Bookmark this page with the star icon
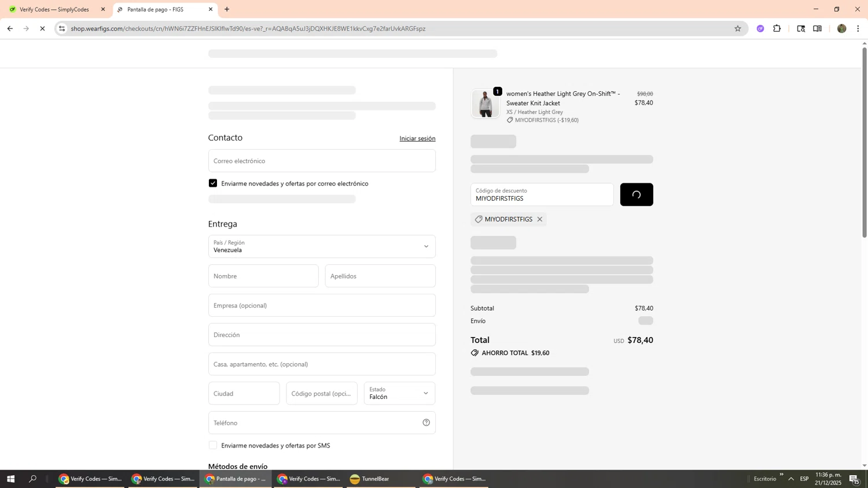Image resolution: width=868 pixels, height=488 pixels. point(737,28)
